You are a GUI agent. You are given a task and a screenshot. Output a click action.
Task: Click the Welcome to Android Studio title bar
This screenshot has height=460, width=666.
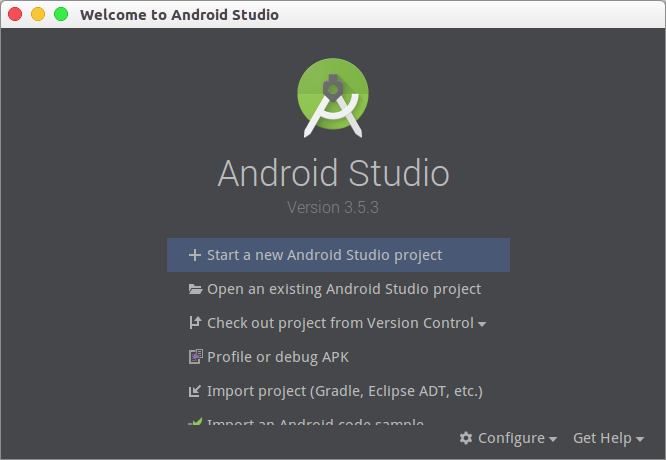point(333,14)
